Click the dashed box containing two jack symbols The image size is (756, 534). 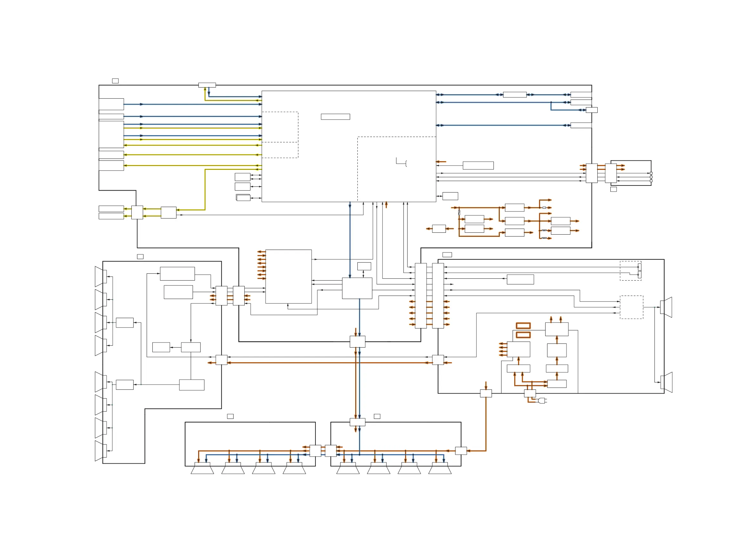[630, 271]
